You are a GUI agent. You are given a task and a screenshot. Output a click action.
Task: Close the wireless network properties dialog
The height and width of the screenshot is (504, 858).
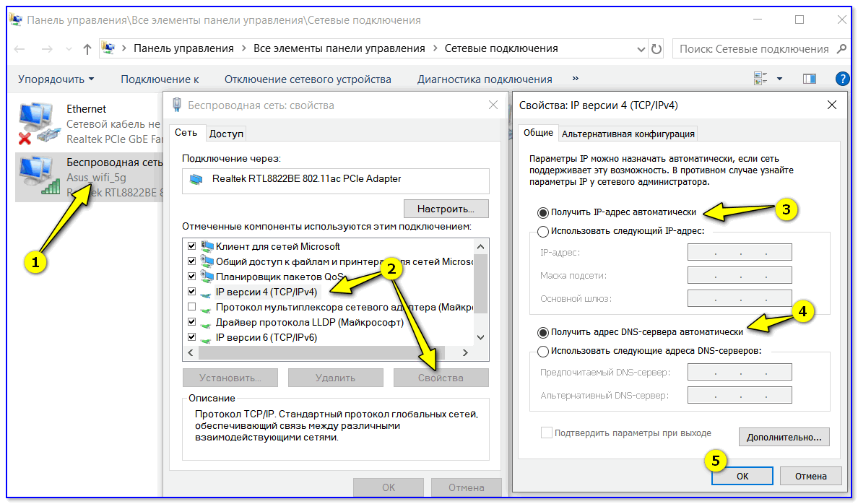pos(493,105)
